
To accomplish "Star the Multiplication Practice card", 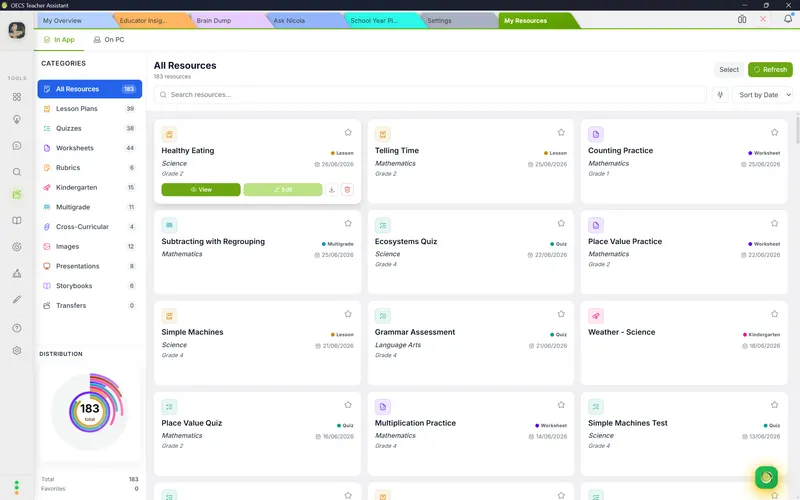I will click(x=561, y=405).
